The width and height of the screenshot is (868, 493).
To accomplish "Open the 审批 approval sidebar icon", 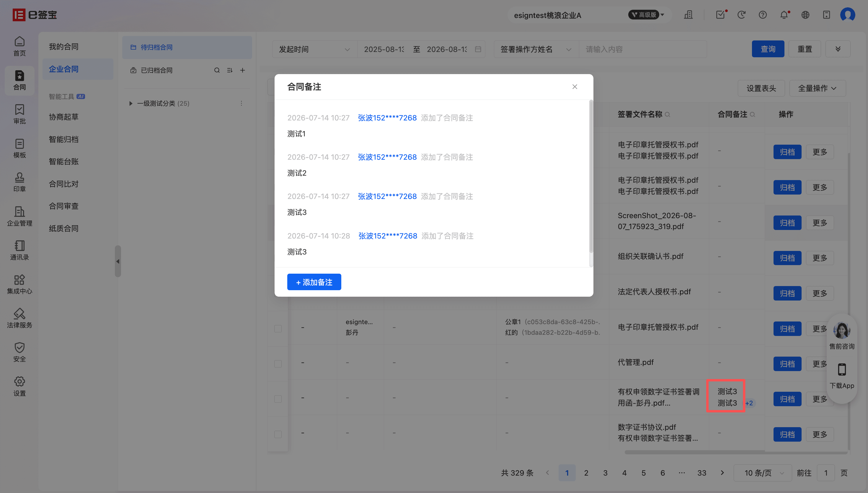I will coord(19,114).
